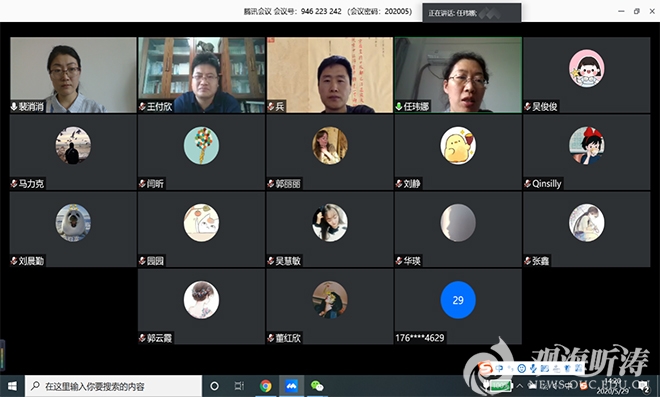This screenshot has height=397, width=660.
Task: Open Tencent Meeting from the taskbar
Action: (x=291, y=386)
